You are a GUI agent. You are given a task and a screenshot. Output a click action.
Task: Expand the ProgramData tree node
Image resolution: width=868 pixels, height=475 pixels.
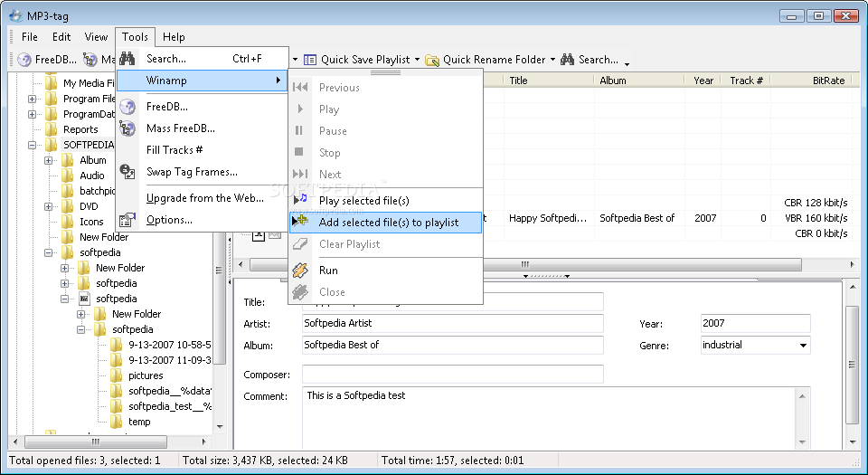tap(33, 115)
